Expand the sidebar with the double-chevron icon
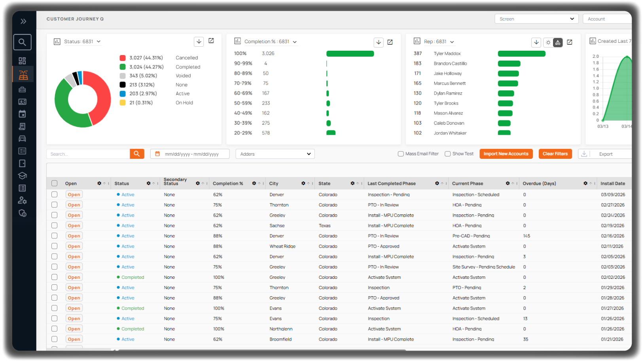The height and width of the screenshot is (362, 644). [x=23, y=21]
